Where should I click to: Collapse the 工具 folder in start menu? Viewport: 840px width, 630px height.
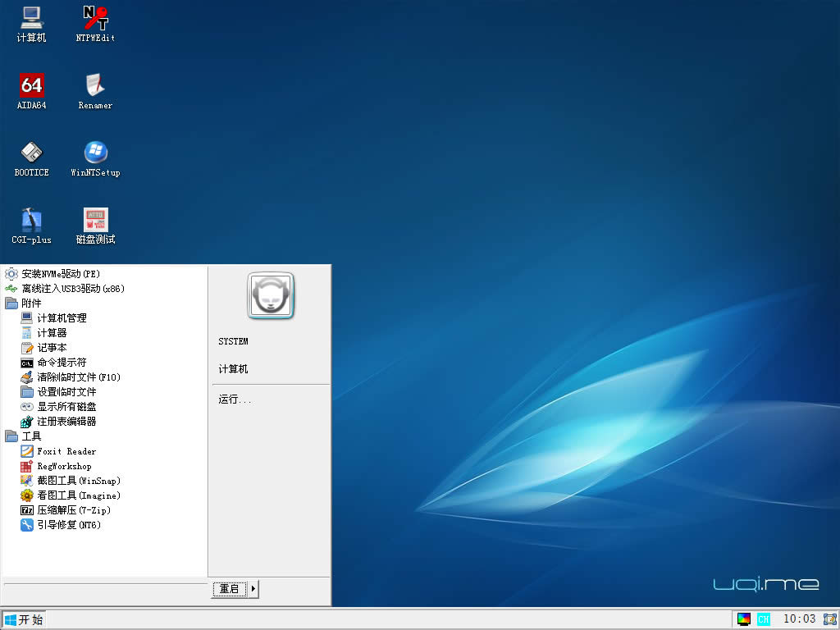31,436
